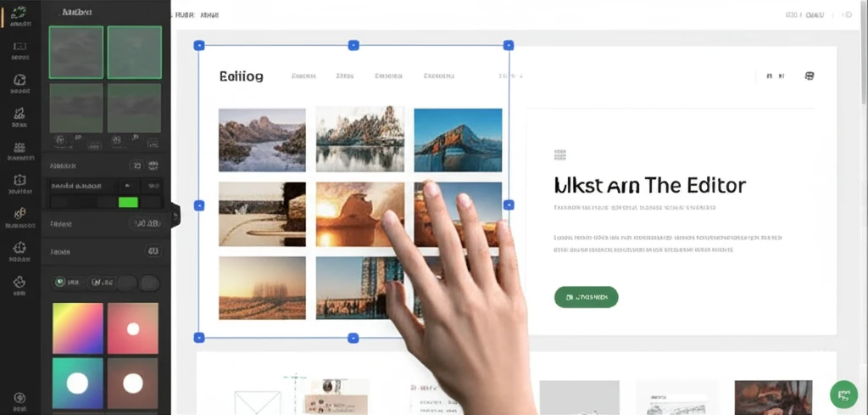Click the small grid icon above the headline

click(559, 155)
